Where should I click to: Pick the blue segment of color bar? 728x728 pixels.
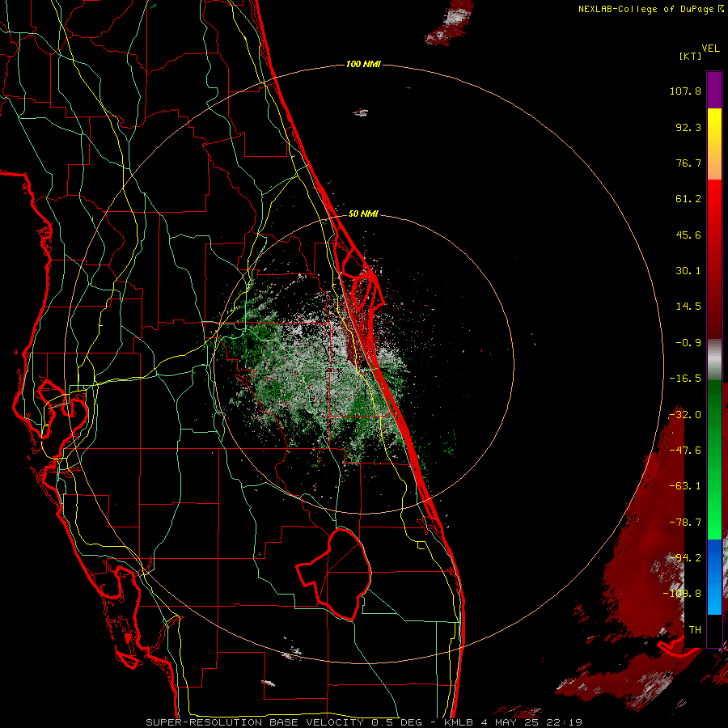(x=714, y=577)
